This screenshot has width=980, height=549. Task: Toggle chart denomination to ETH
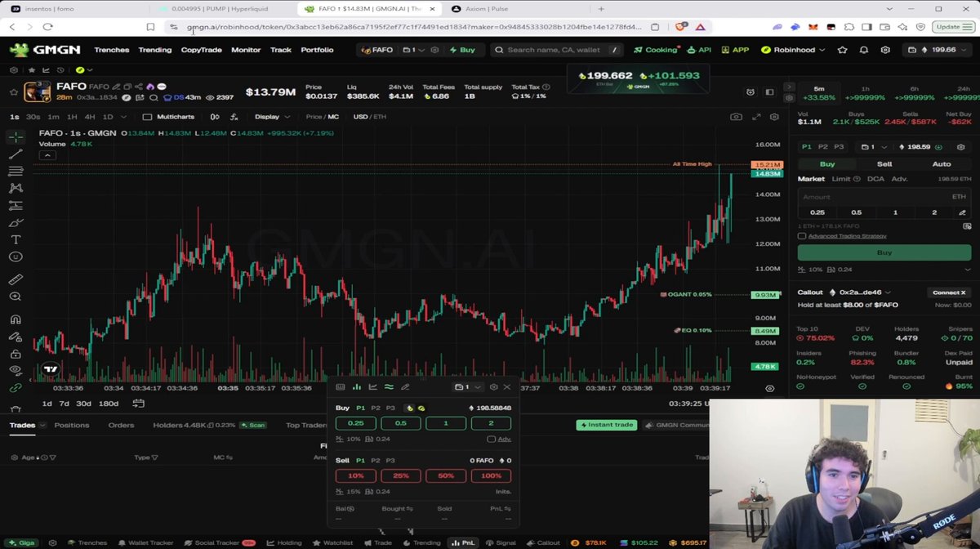(379, 117)
